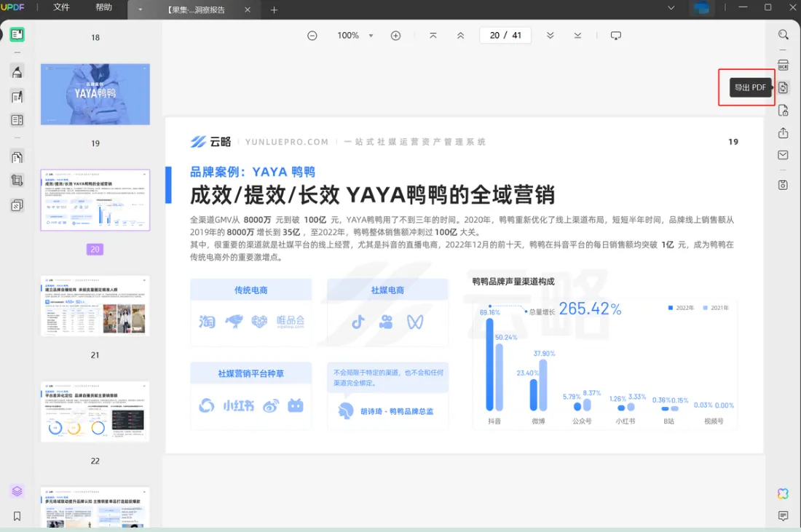The height and width of the screenshot is (532, 801).
Task: Open the Search magnifier icon
Action: (x=783, y=35)
